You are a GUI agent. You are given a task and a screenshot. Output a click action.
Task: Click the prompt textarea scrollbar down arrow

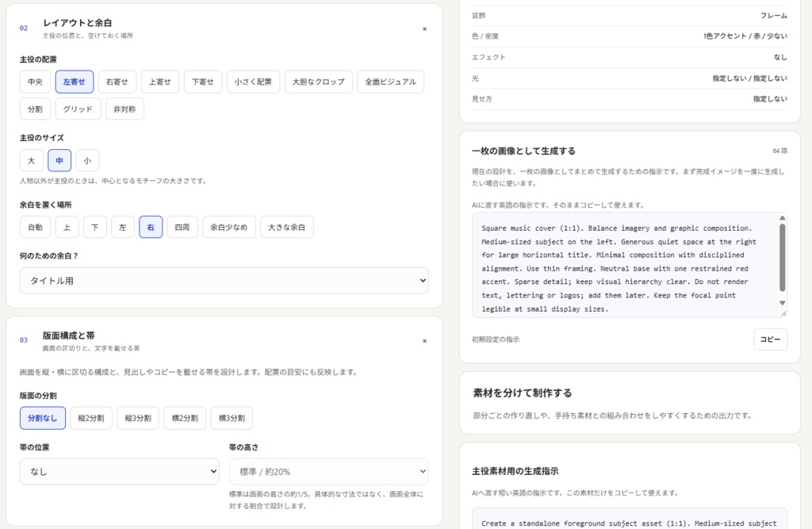pyautogui.click(x=783, y=303)
